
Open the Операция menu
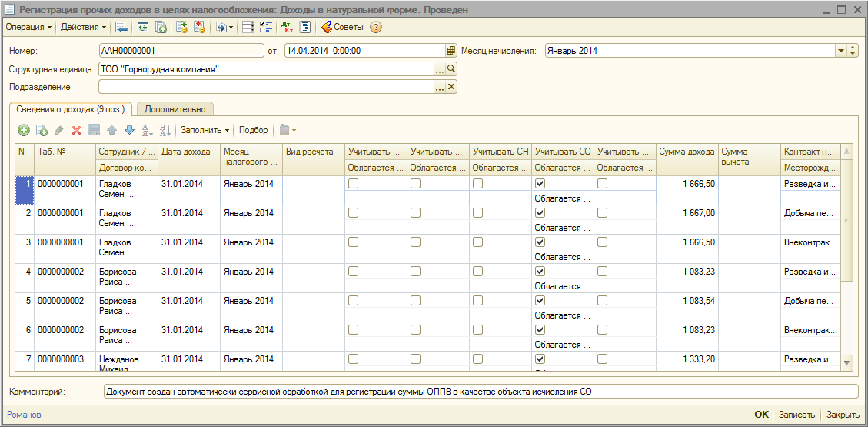pos(28,27)
